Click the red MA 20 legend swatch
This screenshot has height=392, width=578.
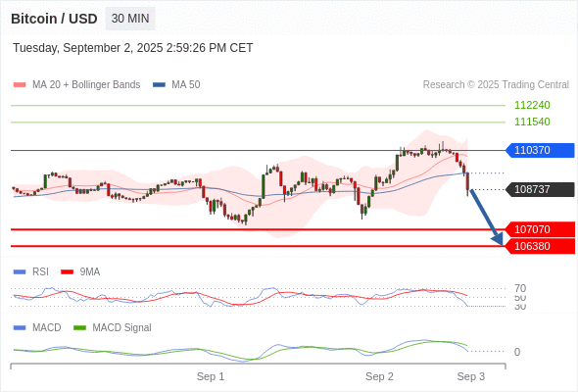pos(20,85)
